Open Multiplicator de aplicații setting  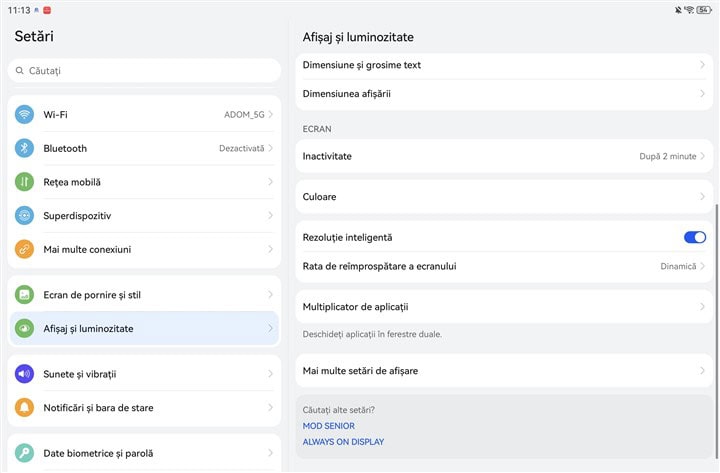point(504,307)
